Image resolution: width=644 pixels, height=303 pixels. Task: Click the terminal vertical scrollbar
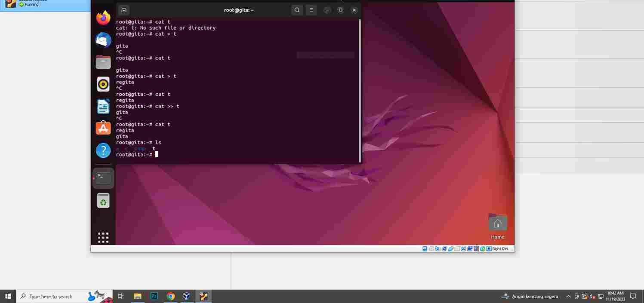click(x=360, y=90)
